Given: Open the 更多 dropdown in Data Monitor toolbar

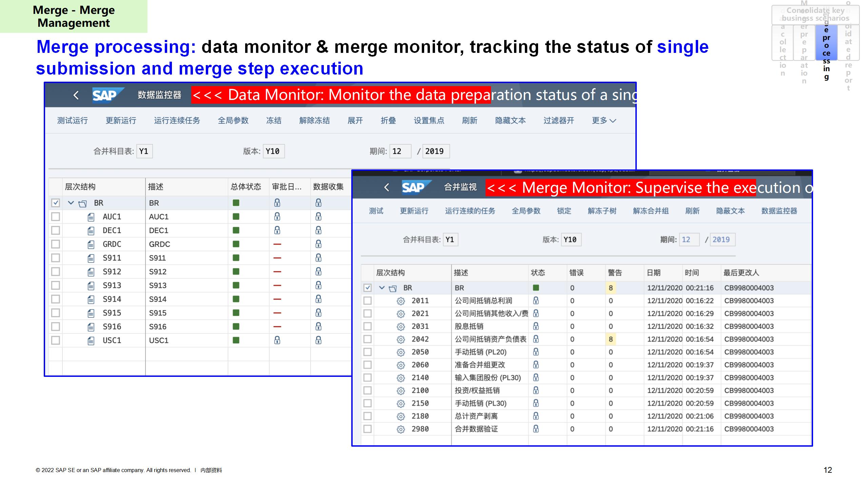Looking at the screenshot, I should point(604,121).
